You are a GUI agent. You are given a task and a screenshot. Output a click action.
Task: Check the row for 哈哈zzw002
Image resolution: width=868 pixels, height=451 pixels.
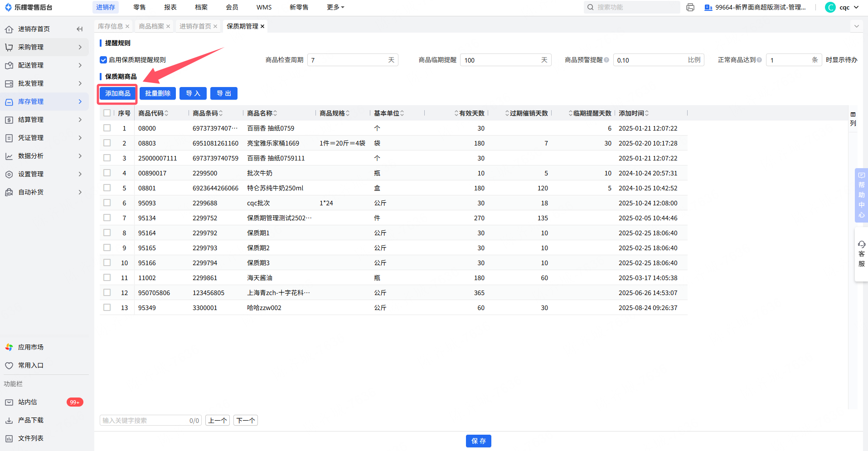tap(107, 307)
